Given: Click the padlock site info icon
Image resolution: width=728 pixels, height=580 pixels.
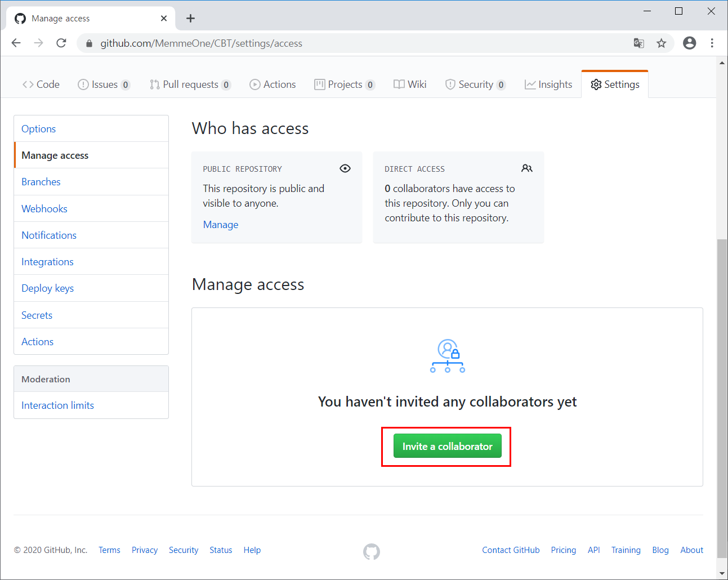Looking at the screenshot, I should pyautogui.click(x=89, y=43).
